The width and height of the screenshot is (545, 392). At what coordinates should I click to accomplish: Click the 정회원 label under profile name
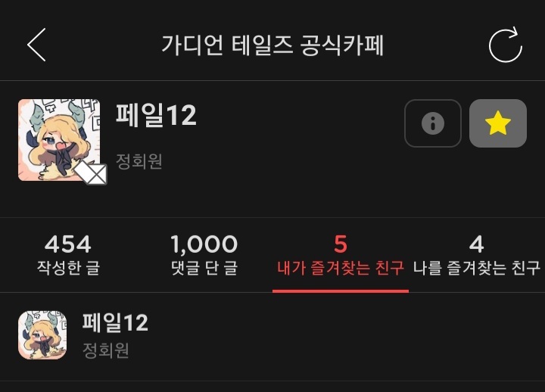coord(139,161)
